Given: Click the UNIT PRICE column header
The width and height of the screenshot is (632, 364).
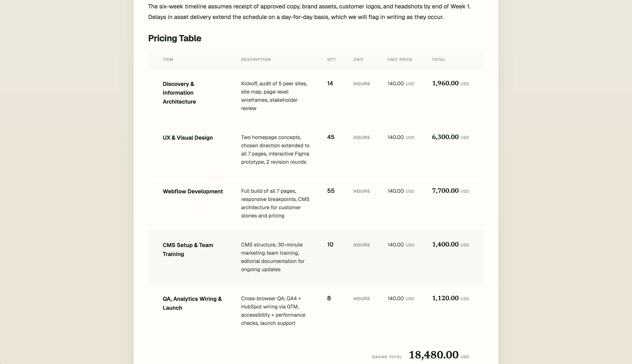Looking at the screenshot, I should (400, 60).
